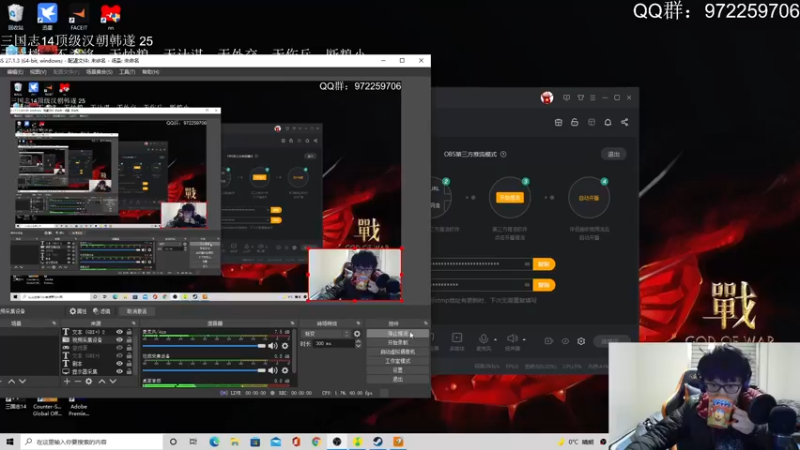800x450 pixels.
Task: Click the speaker icon in the streaming app bottom bar
Action: pos(512,338)
